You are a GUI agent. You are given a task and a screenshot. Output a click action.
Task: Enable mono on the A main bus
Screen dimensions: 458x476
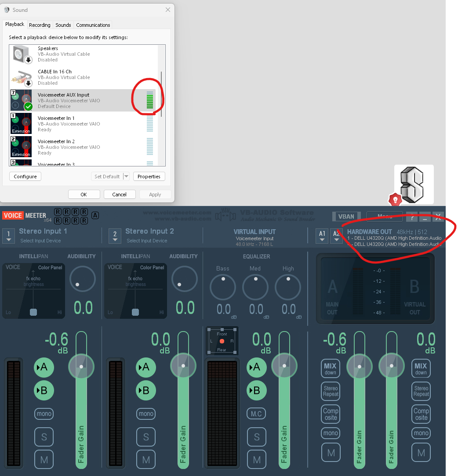click(x=331, y=433)
